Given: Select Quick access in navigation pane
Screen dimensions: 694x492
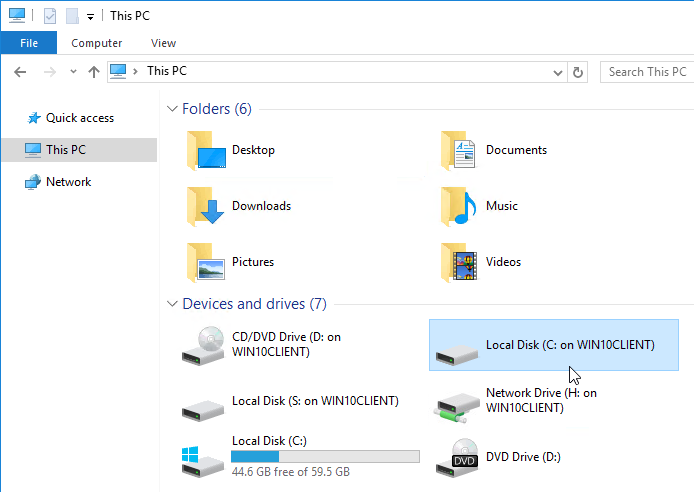Looking at the screenshot, I should click(80, 118).
